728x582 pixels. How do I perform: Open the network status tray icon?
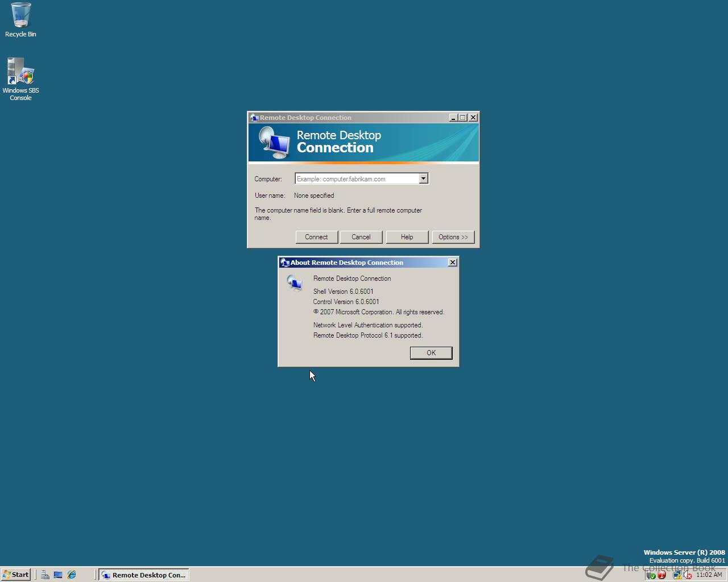(677, 575)
